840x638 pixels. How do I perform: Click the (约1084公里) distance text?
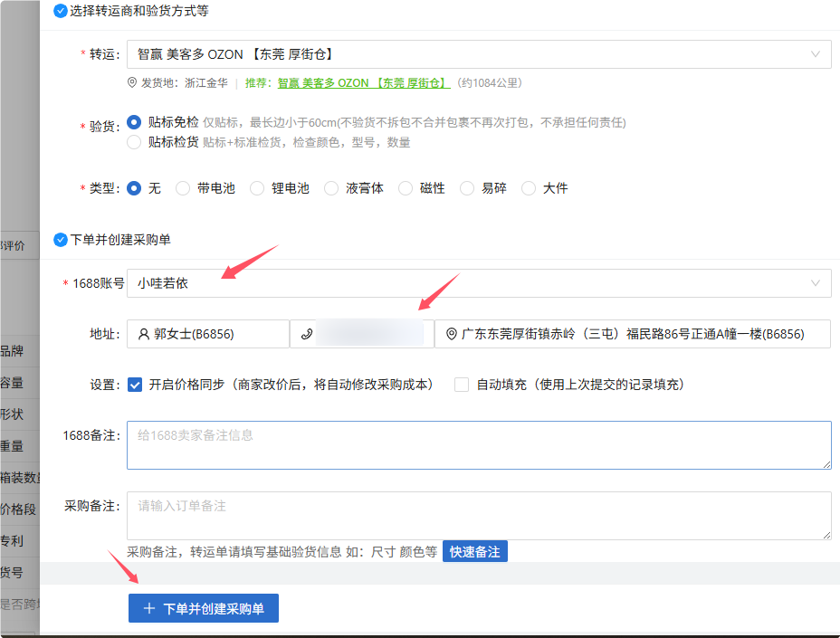tap(490, 83)
